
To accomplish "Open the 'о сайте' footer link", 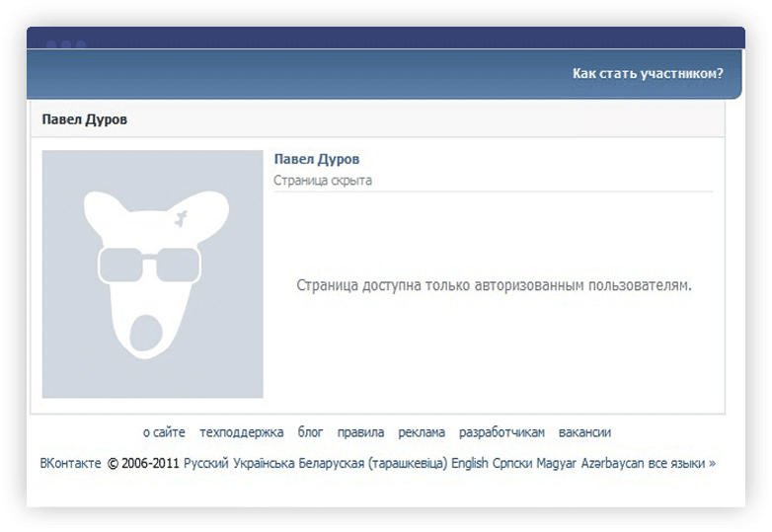I will click(x=164, y=432).
